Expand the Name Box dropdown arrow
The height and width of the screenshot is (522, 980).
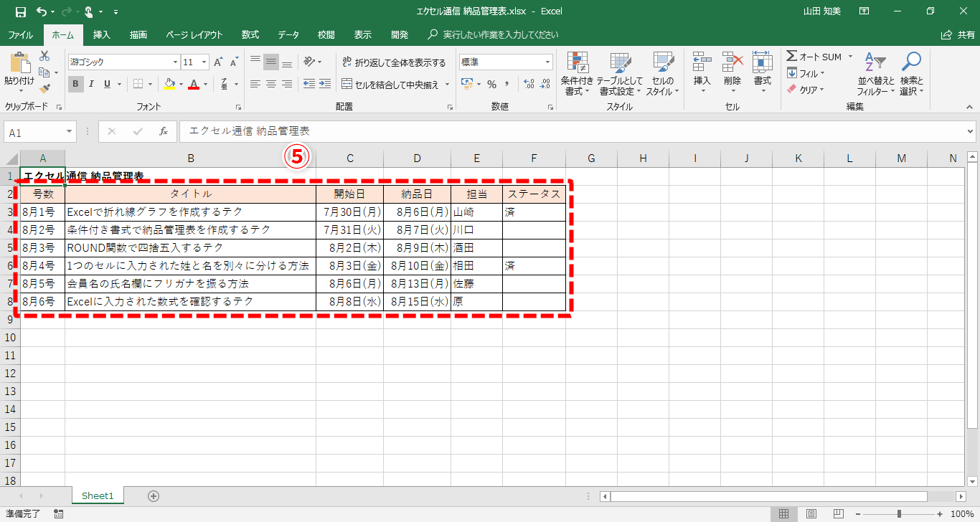[70, 132]
